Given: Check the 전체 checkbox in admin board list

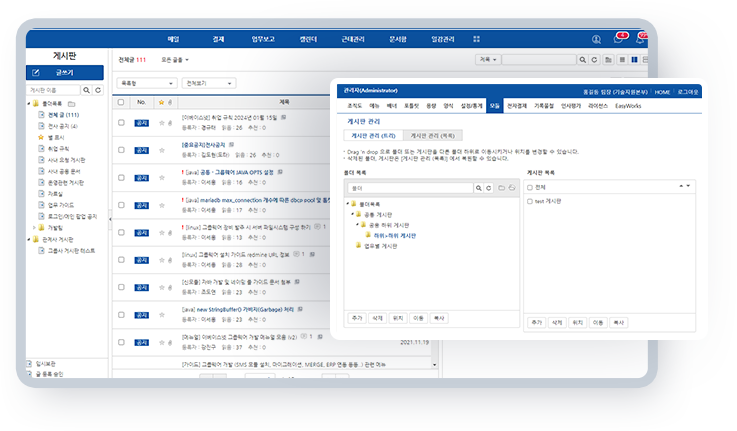Looking at the screenshot, I should coord(530,188).
